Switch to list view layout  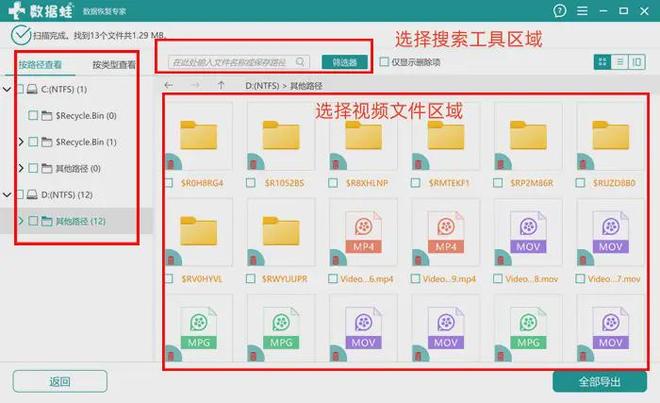(x=620, y=62)
